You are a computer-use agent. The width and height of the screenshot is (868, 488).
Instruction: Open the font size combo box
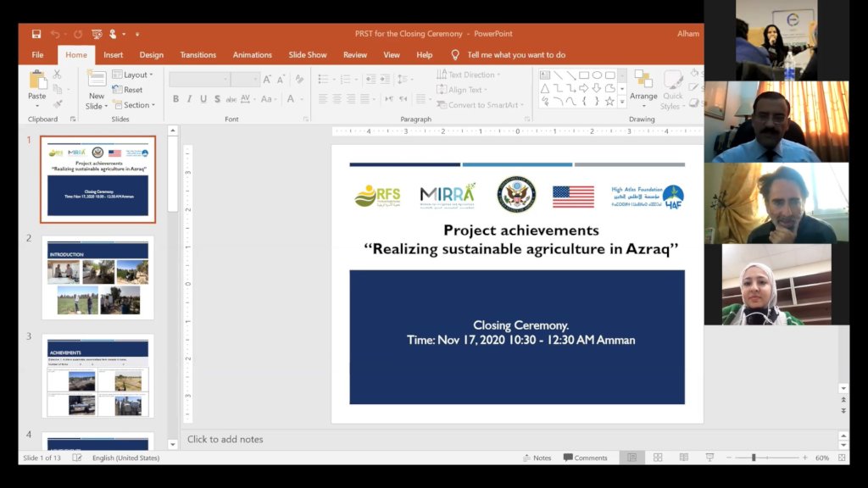click(245, 80)
